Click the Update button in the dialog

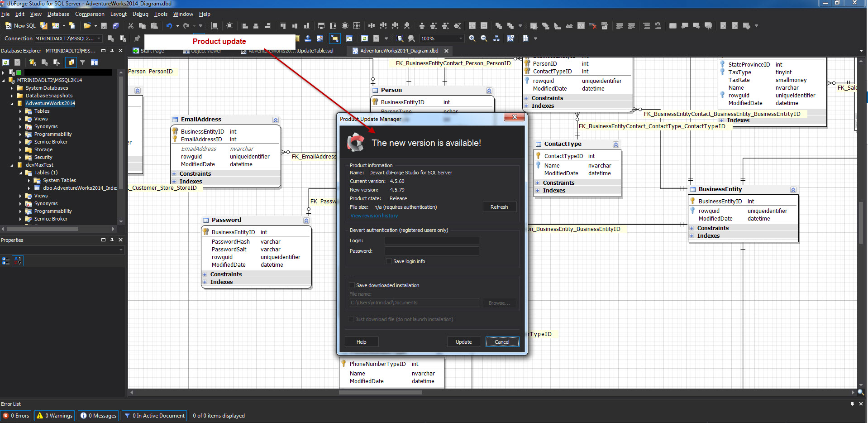point(463,342)
